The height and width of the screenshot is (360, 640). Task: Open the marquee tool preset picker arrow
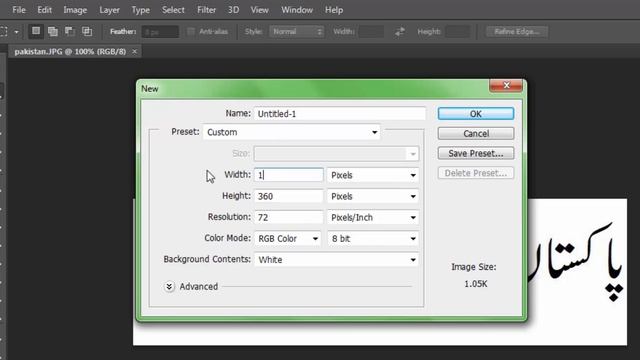16,32
